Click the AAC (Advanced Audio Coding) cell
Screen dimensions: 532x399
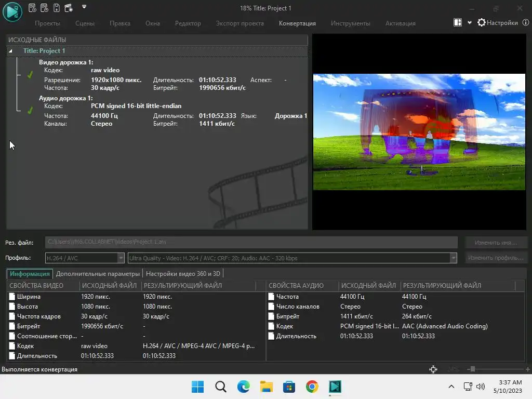[445, 326]
